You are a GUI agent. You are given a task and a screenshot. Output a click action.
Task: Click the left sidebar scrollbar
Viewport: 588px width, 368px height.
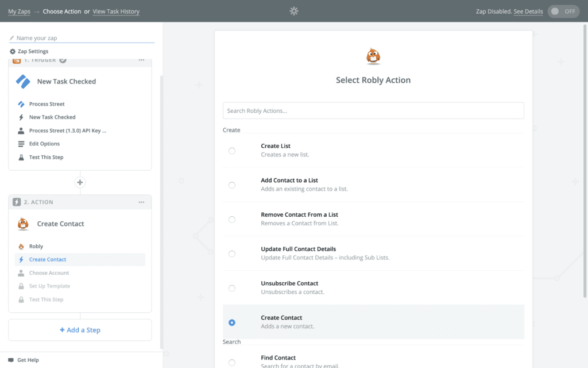[x=161, y=212]
